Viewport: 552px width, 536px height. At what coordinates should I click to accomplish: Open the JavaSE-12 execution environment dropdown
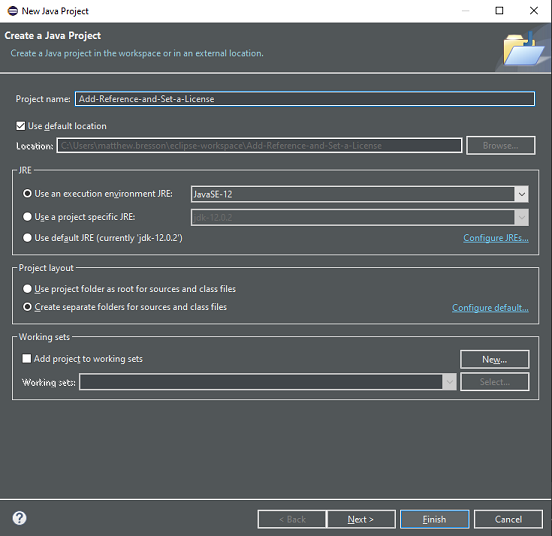[x=359, y=194]
